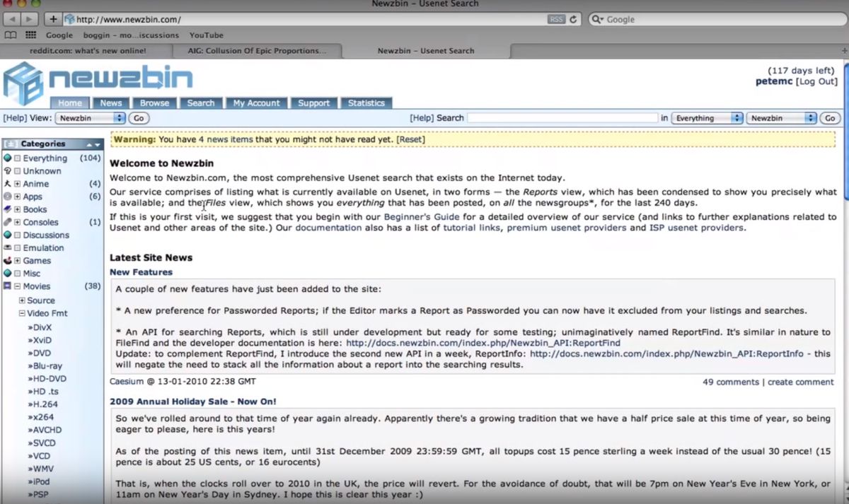
Task: Open the Home navigation tab
Action: click(70, 102)
